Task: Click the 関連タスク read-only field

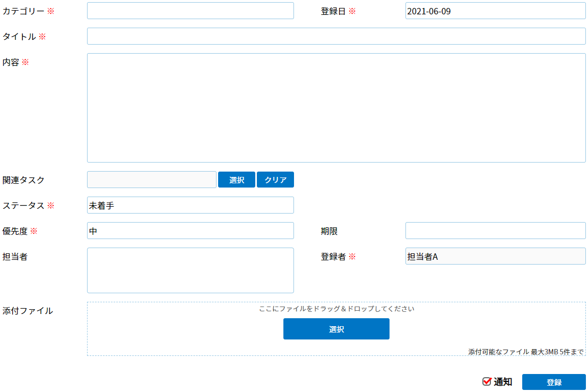Action: point(151,180)
